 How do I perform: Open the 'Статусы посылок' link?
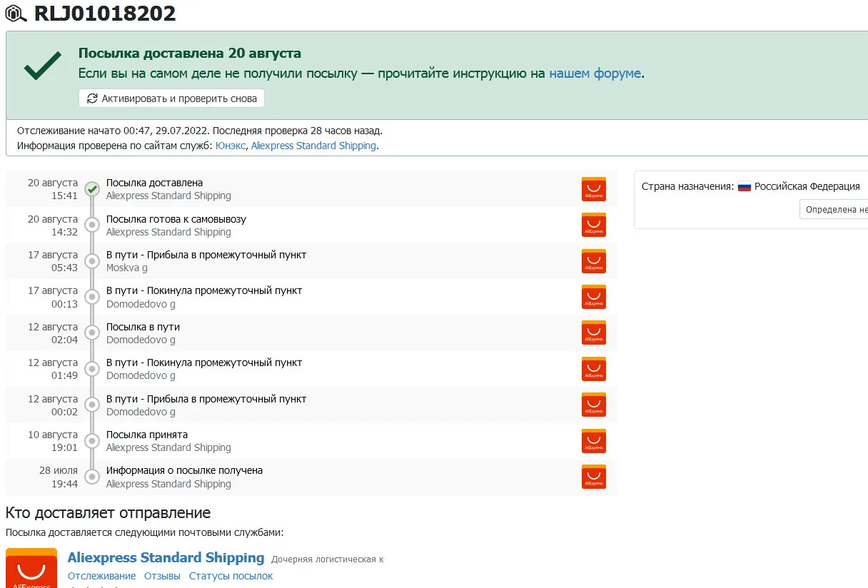click(x=231, y=576)
